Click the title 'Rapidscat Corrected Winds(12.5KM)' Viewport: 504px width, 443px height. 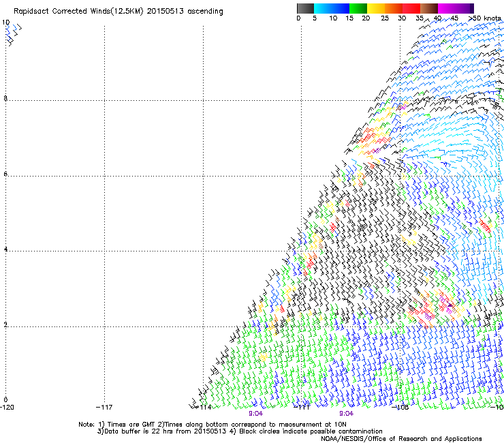78,12
